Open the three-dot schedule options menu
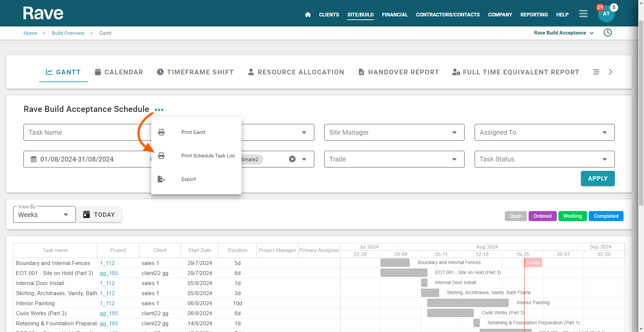 [x=159, y=110]
